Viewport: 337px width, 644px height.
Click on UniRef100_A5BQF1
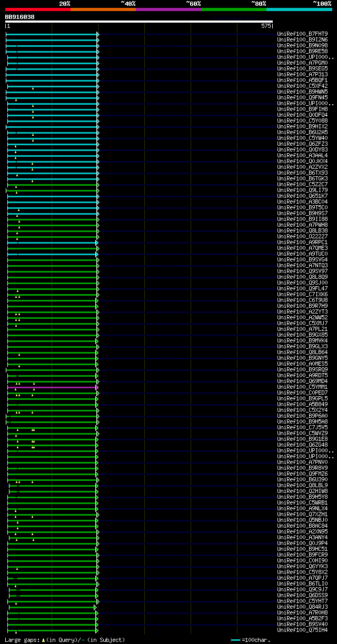[302, 80]
